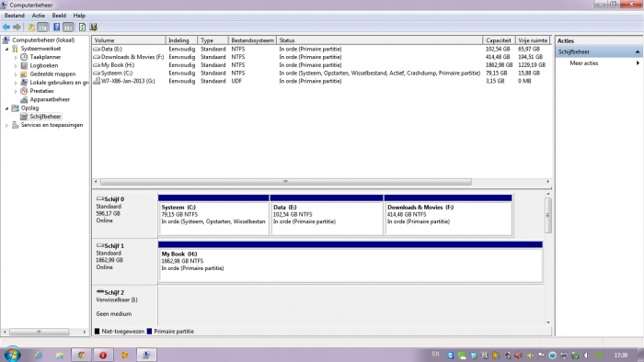
Task: Click the TeamViewer tray icon
Action: point(451,356)
